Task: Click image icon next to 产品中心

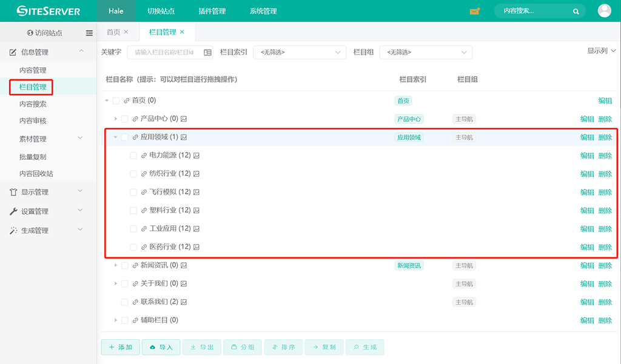Action: pyautogui.click(x=184, y=119)
